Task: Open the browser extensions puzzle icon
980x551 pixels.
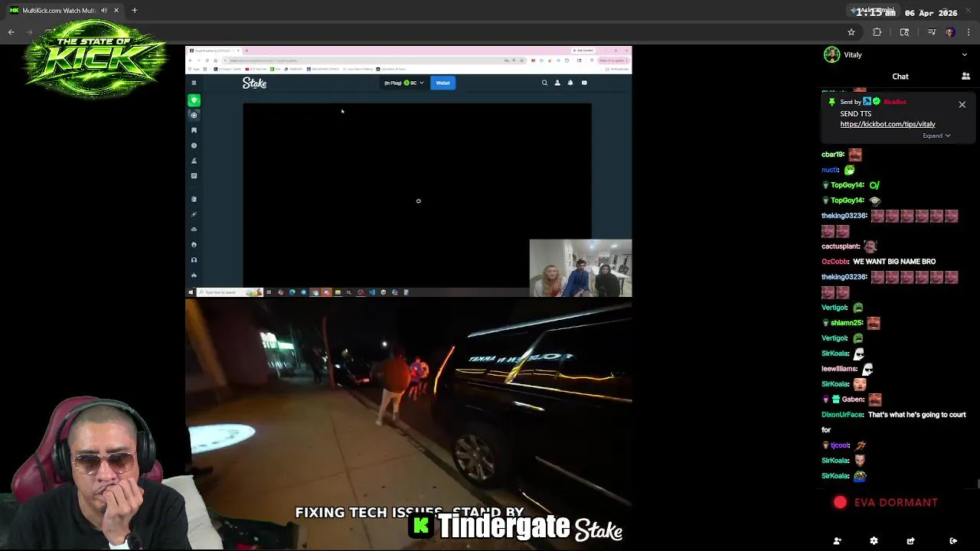Action: (x=877, y=32)
